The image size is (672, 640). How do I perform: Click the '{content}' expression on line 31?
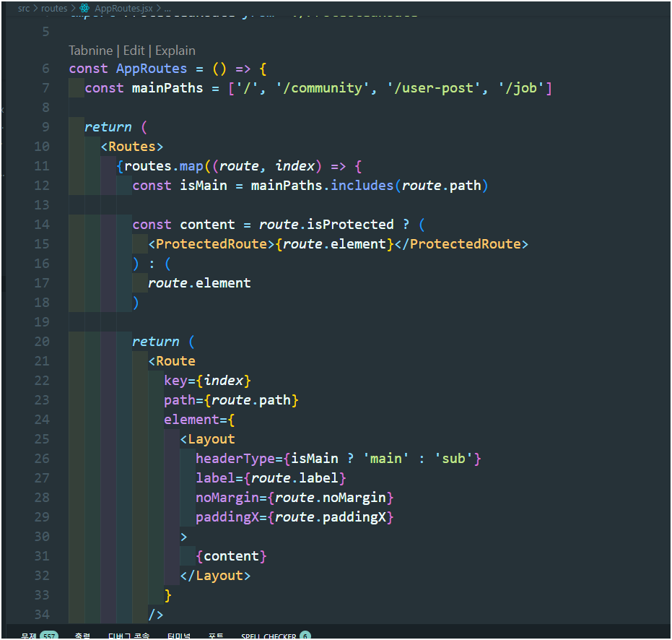tap(231, 556)
